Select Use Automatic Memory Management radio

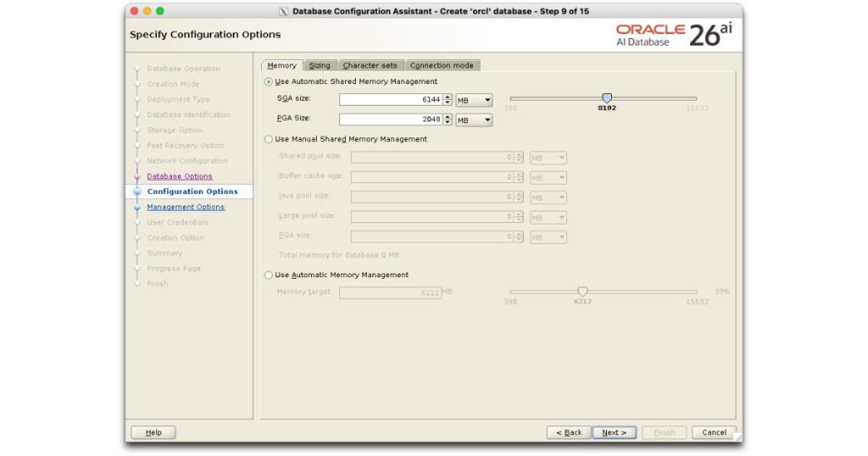click(x=269, y=275)
